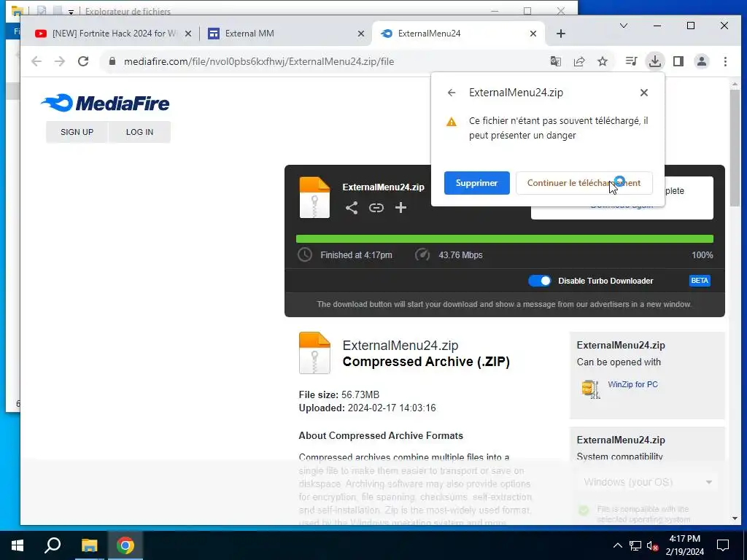Screen dimensions: 747x560
Task: Click the zip file icon in download panel
Action: (314, 198)
